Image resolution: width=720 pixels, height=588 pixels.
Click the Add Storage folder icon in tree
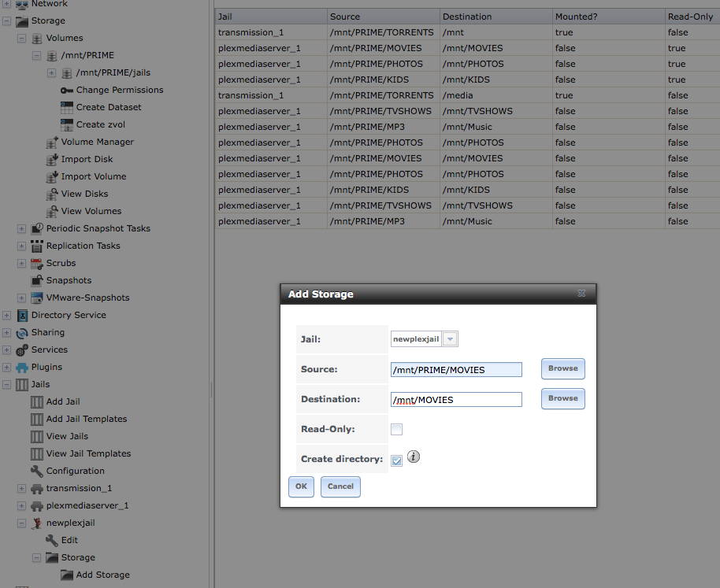pos(67,575)
